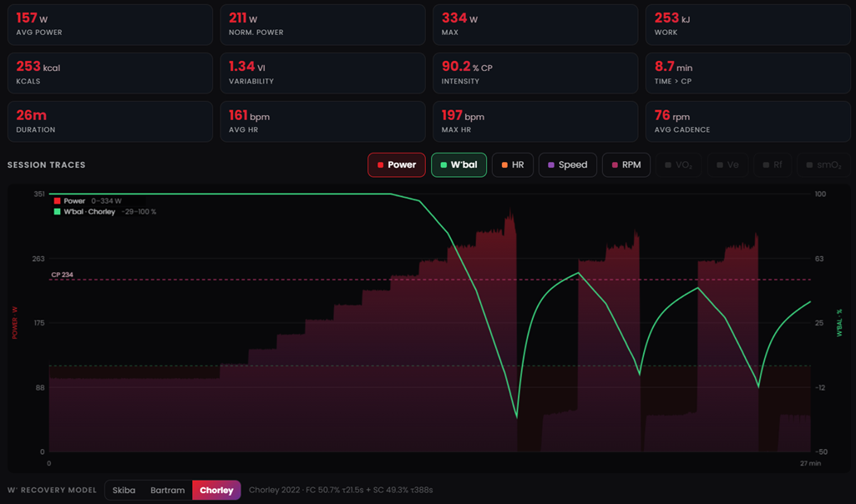
Task: Open the Norm. Power stat card
Action: 322,24
